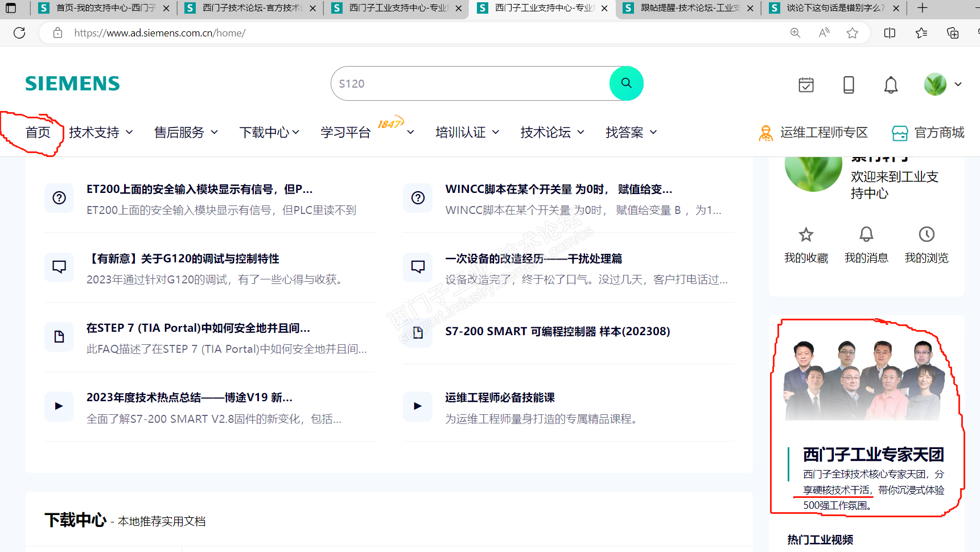Click the 下载中心 section heading
The width and height of the screenshot is (980, 552).
[x=75, y=520]
